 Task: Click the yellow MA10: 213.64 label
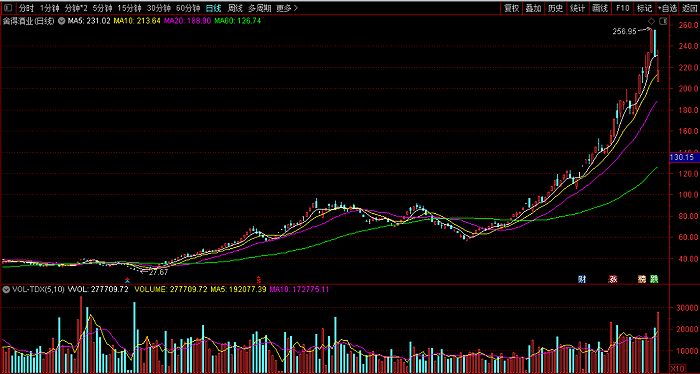click(x=137, y=21)
